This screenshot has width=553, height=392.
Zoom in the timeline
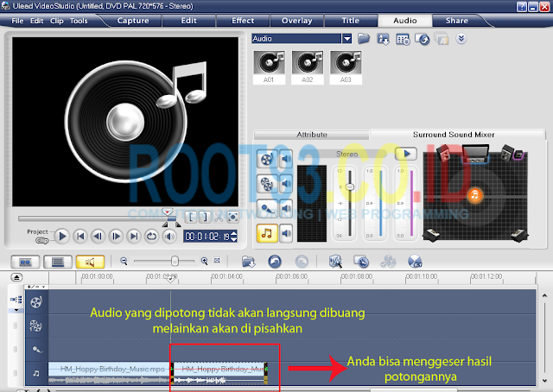point(204,261)
